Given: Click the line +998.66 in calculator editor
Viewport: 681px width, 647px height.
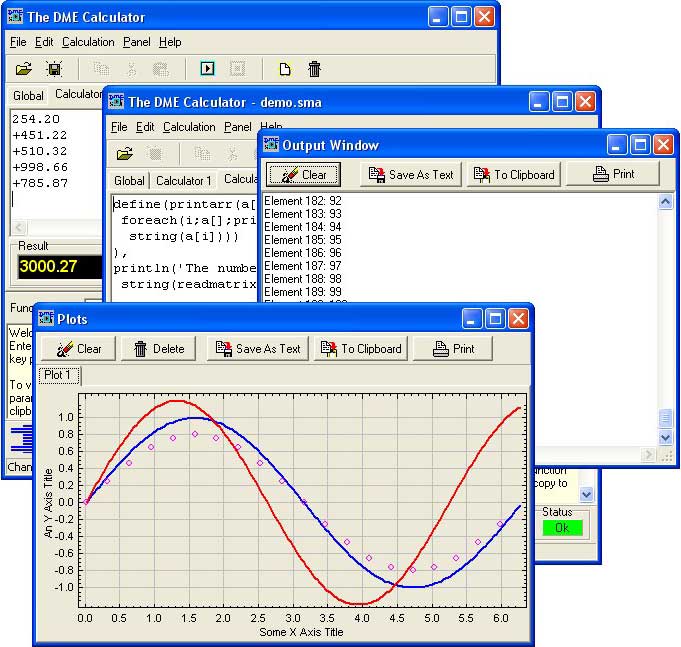Looking at the screenshot, I should 40,167.
